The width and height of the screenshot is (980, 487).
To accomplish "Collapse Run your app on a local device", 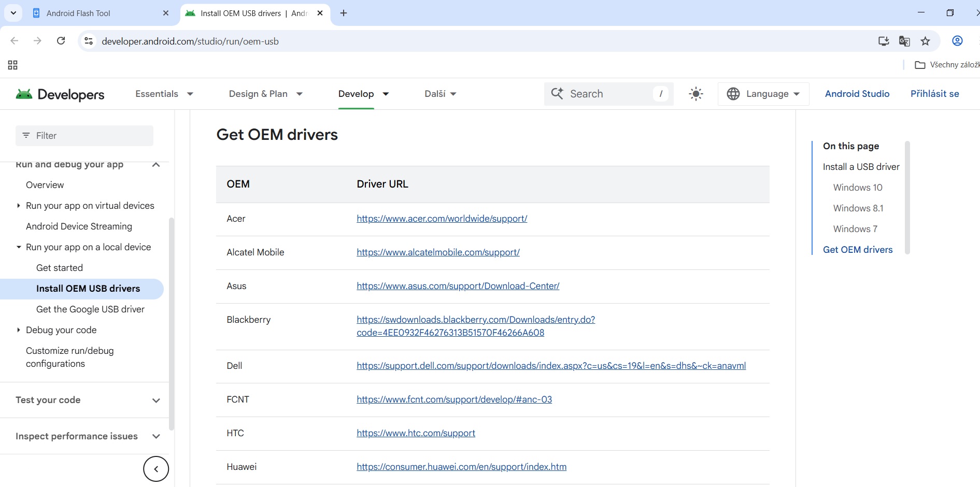I will (19, 247).
